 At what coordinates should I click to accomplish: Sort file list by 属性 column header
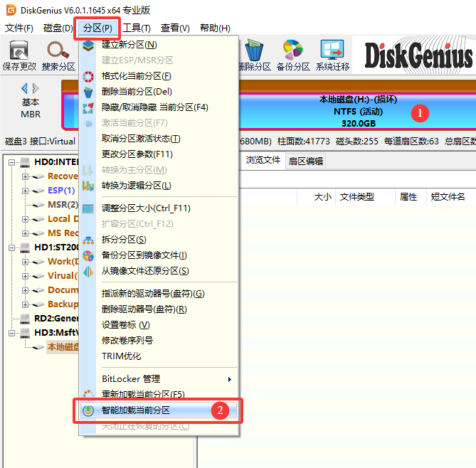411,197
